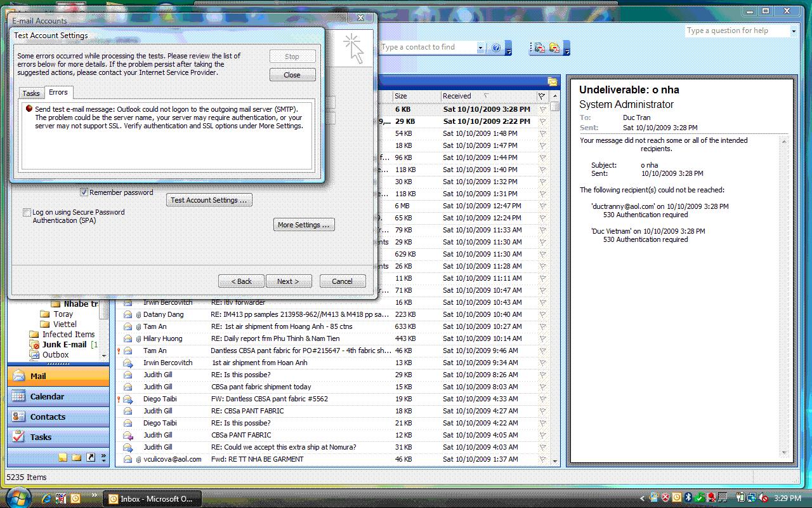The image size is (812, 508).
Task: Launch Internet Explorer from Quick Launch
Action: (x=46, y=498)
